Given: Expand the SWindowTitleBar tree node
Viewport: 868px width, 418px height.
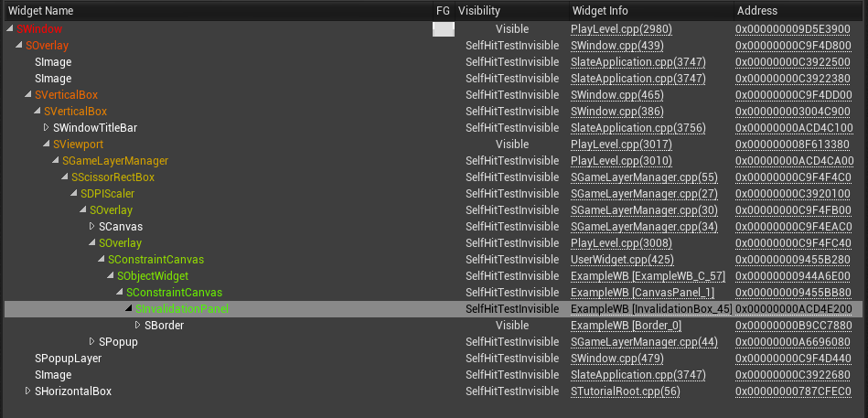Looking at the screenshot, I should click(47, 128).
